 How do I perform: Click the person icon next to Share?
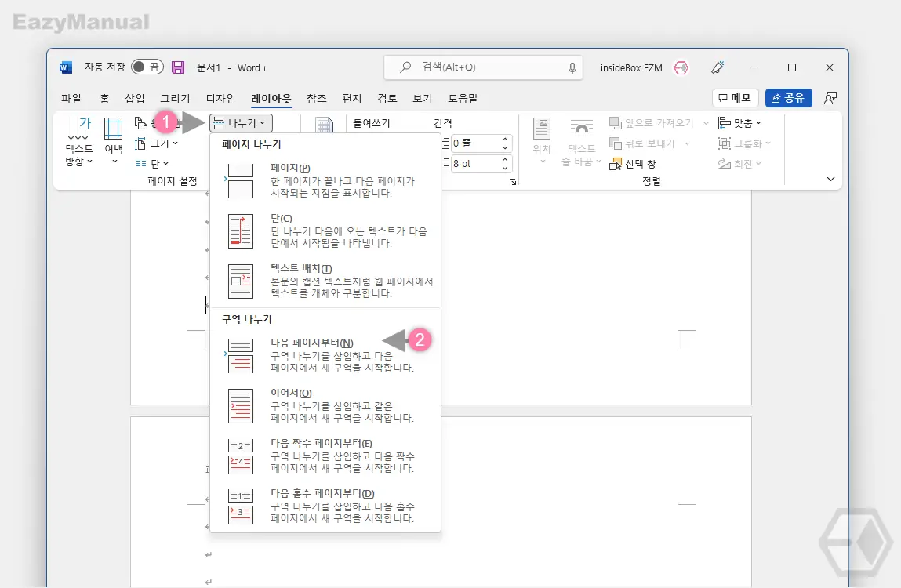tap(830, 98)
